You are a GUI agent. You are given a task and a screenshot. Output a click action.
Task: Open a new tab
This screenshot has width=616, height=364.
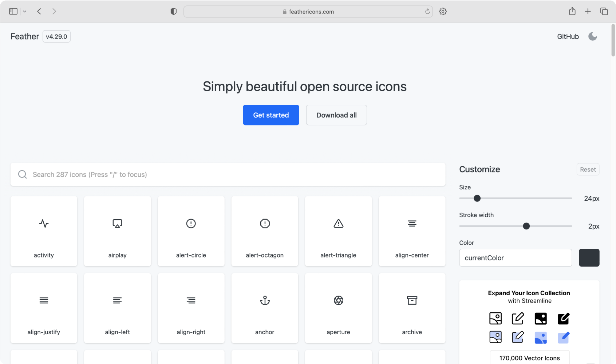coord(588,11)
